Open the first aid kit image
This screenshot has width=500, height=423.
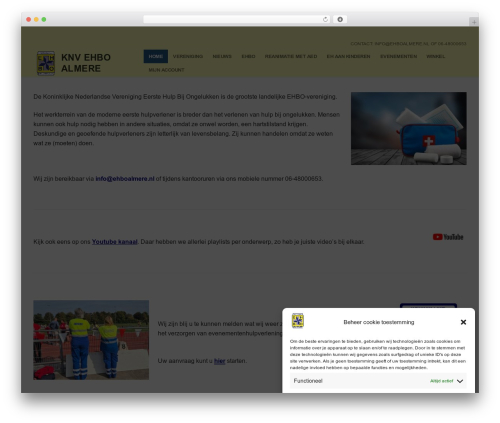409,128
